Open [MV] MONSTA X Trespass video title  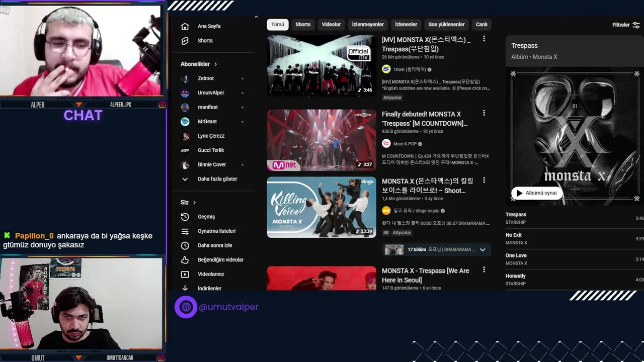coord(426,44)
